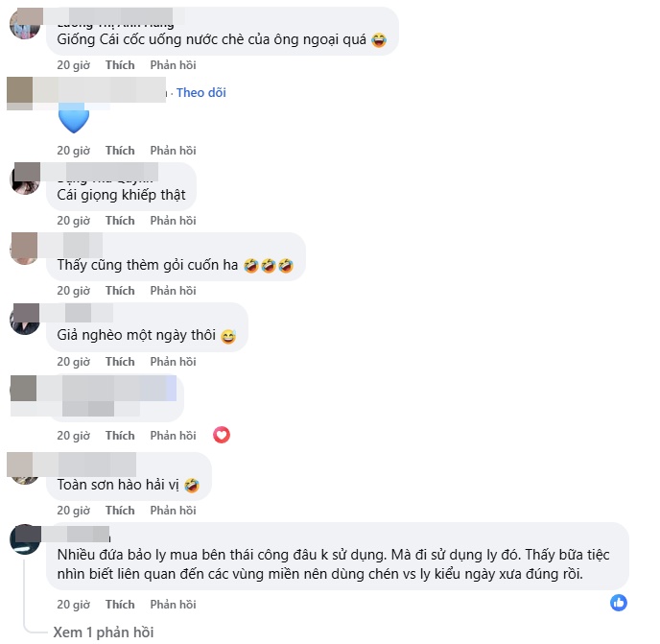
Task: Reply to the 'Nhiều đứa bảo ly' comment
Action: pos(173,605)
